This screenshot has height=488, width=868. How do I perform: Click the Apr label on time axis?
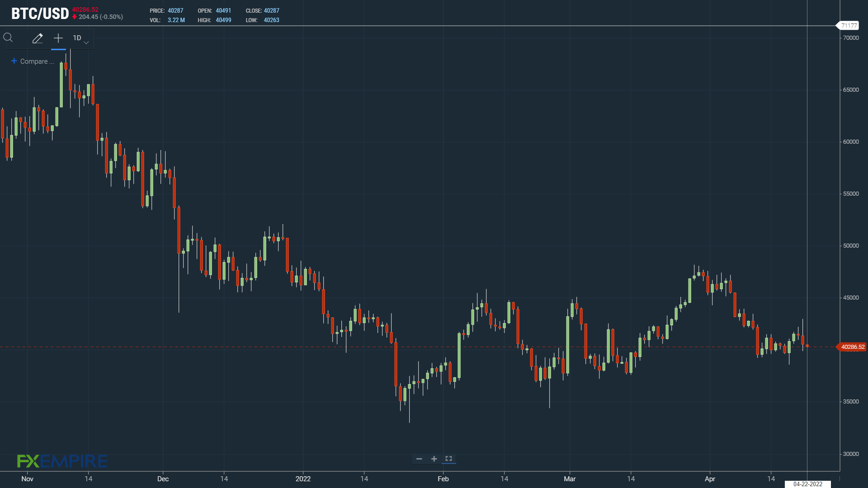coord(710,479)
